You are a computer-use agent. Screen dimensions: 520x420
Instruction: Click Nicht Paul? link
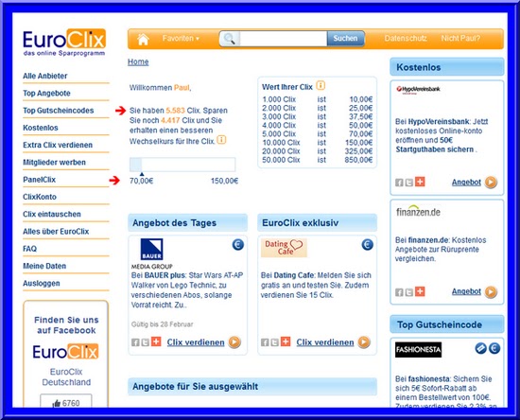coord(460,39)
